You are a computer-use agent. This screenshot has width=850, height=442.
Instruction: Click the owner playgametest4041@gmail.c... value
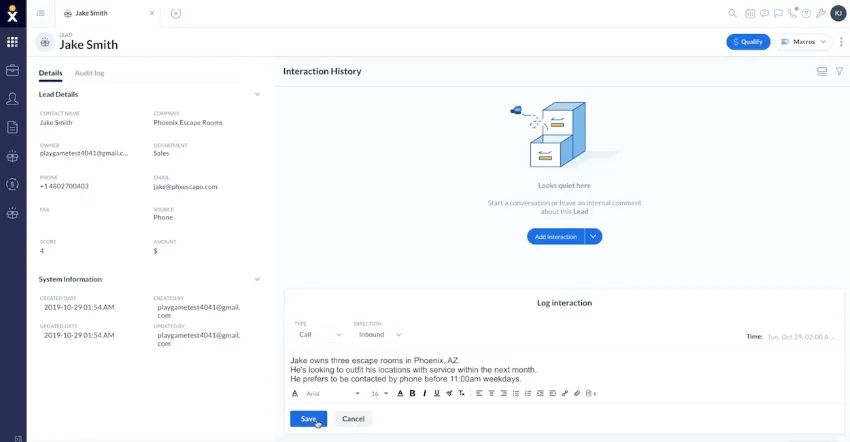(84, 153)
